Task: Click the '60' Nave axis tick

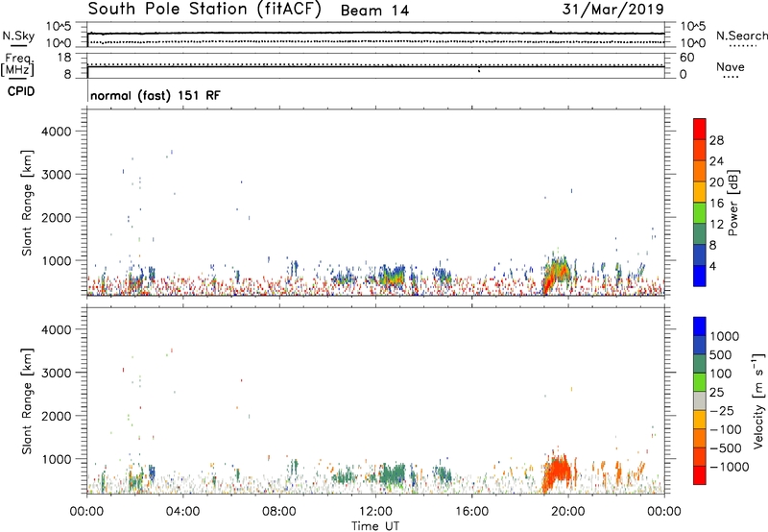Action: (x=686, y=58)
